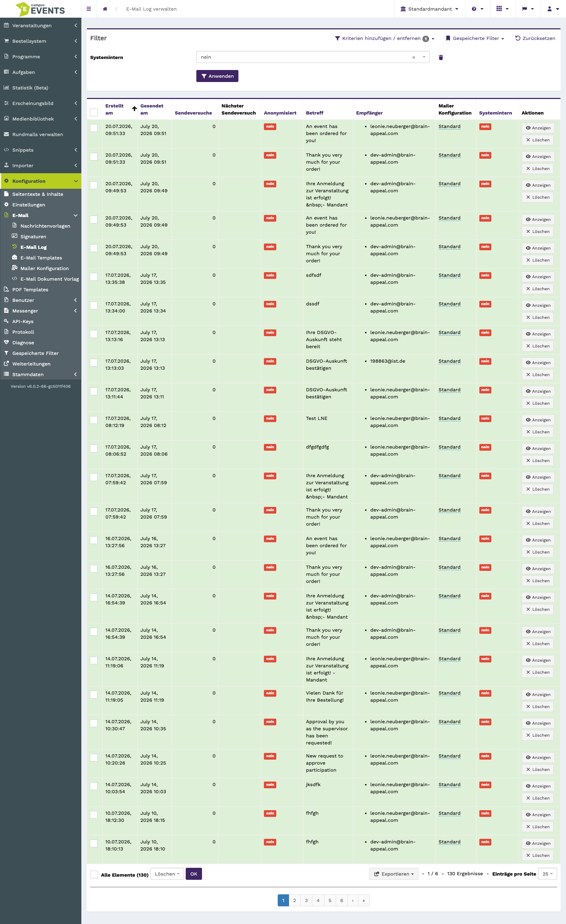Tick the select-all checkbox in table header
Screen dimensions: 566x924
94,112
